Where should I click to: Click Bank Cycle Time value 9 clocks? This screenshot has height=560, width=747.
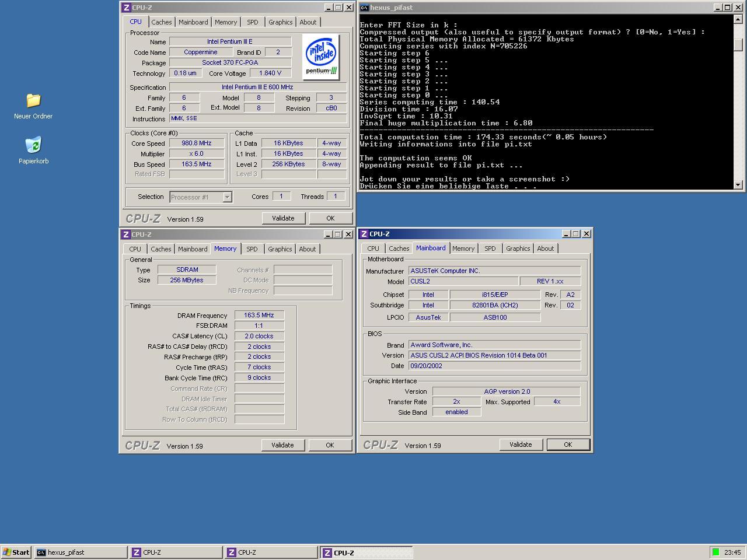pos(259,377)
